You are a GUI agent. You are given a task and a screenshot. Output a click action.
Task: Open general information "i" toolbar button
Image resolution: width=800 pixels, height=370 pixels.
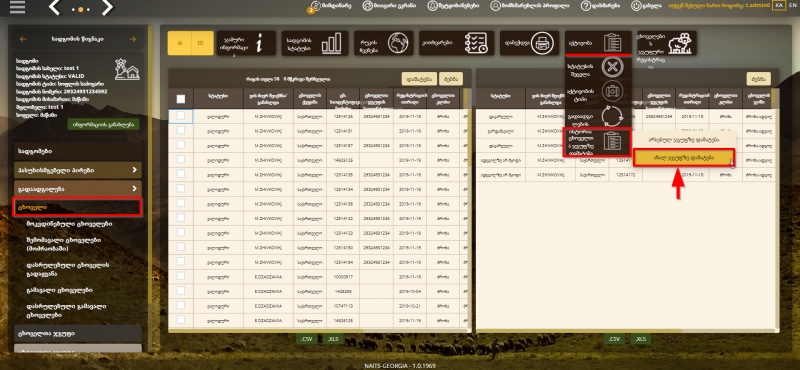tap(246, 43)
